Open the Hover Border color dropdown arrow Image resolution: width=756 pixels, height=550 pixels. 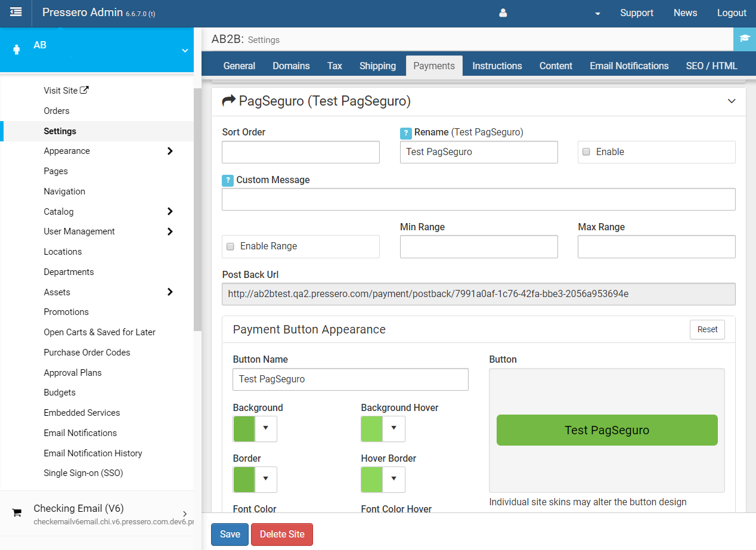point(394,479)
